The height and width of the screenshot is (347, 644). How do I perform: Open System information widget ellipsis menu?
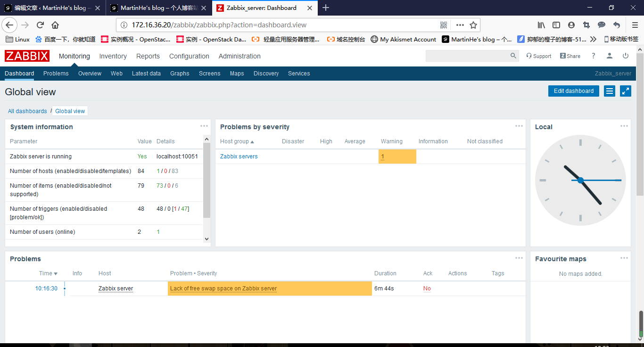click(204, 126)
